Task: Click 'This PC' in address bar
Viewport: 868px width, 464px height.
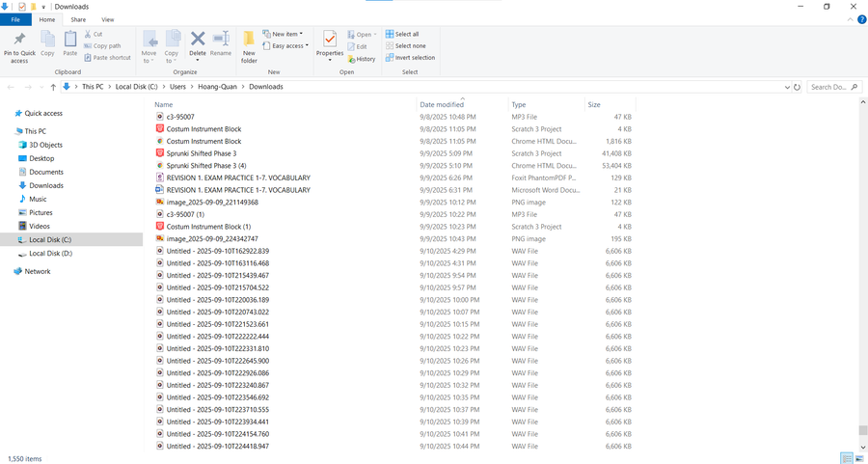Action: [93, 87]
